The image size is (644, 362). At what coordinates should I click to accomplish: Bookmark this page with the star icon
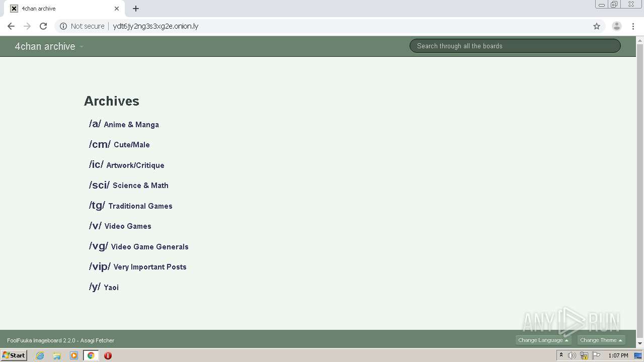(597, 26)
